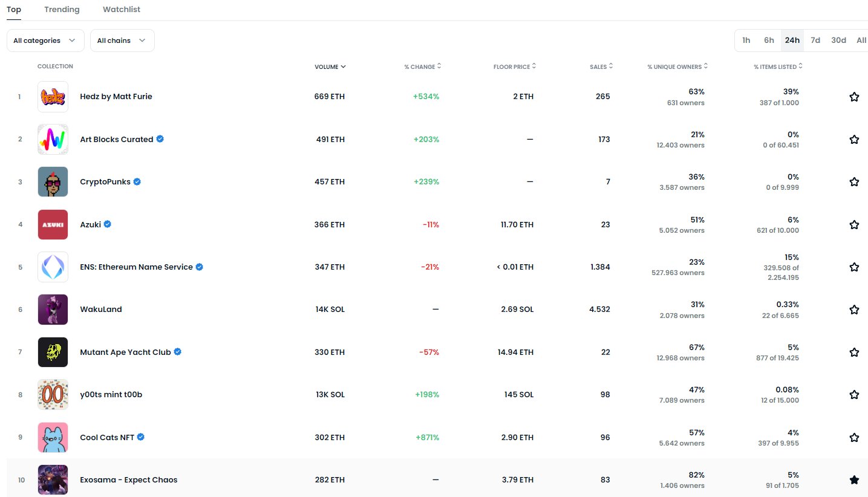Open the All chains dropdown

pyautogui.click(x=122, y=41)
